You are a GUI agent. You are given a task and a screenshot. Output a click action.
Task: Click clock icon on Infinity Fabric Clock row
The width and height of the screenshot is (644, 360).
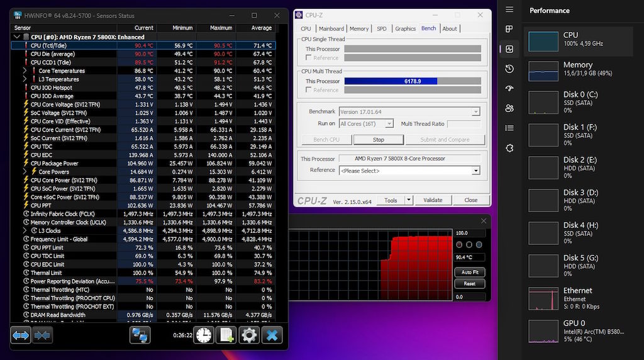tap(26, 214)
